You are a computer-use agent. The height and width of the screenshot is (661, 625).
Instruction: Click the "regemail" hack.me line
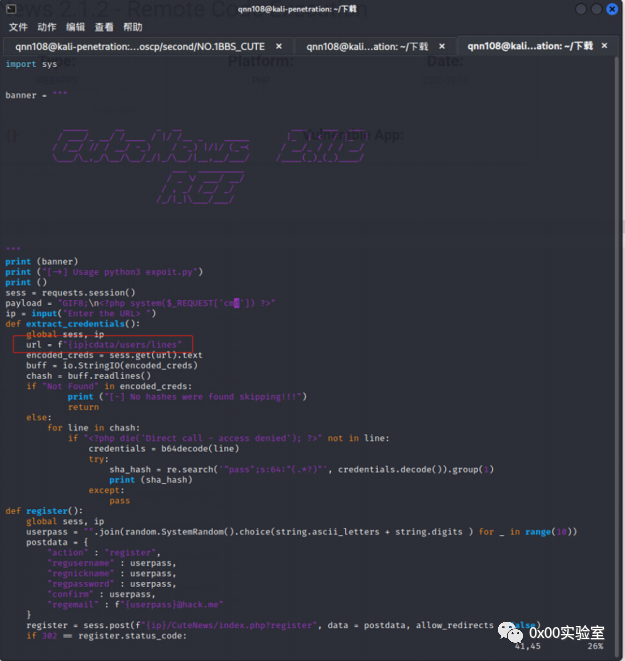[135, 605]
